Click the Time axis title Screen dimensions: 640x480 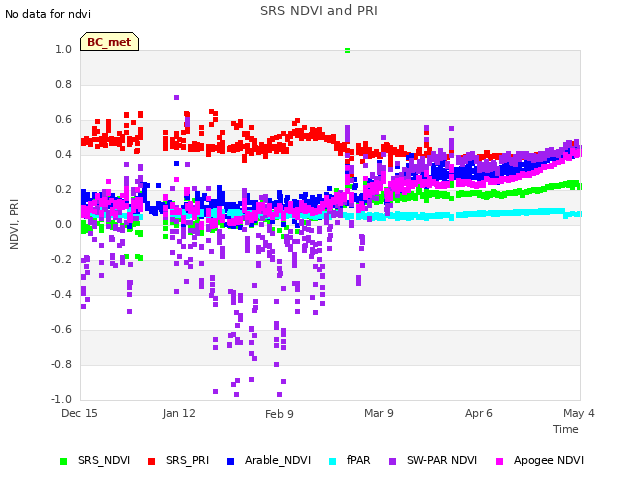(x=566, y=429)
